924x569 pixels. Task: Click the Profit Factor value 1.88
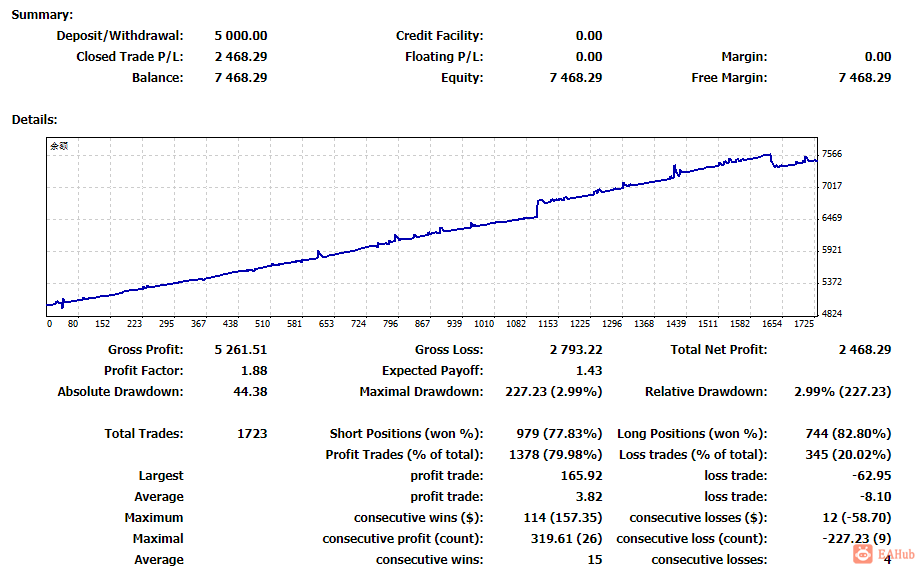254,371
